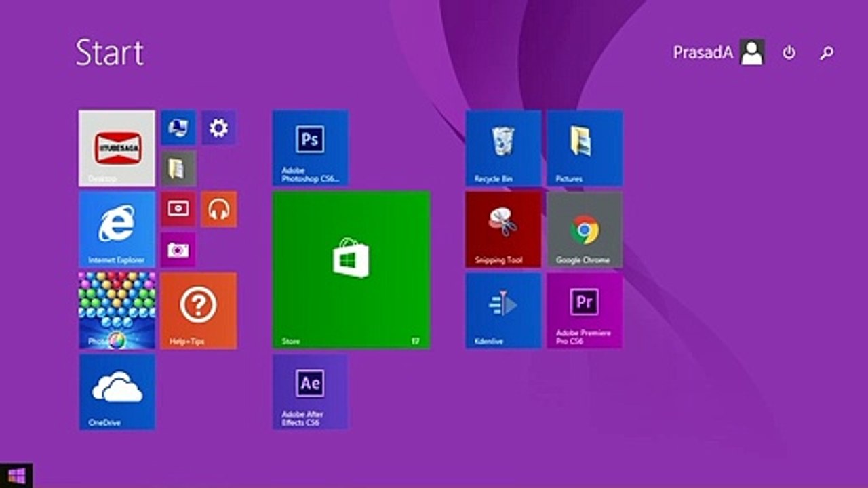Launch the Internet Explorer tile
Screen dimensions: 868x488
pos(117,229)
